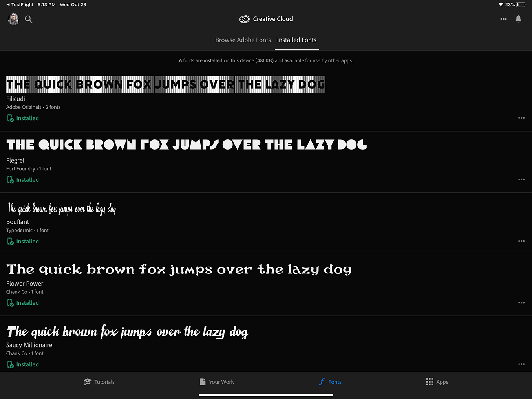Screen dimensions: 532x399
Task: Tap the Flower Power installed checkmark icon
Action: [11, 303]
